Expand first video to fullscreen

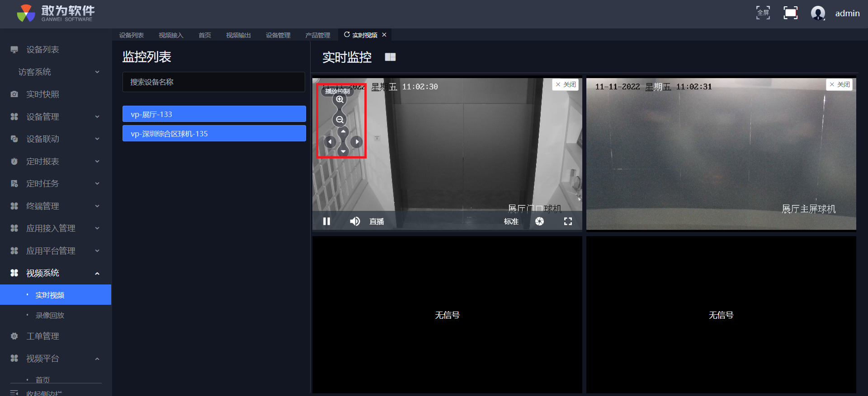[568, 221]
